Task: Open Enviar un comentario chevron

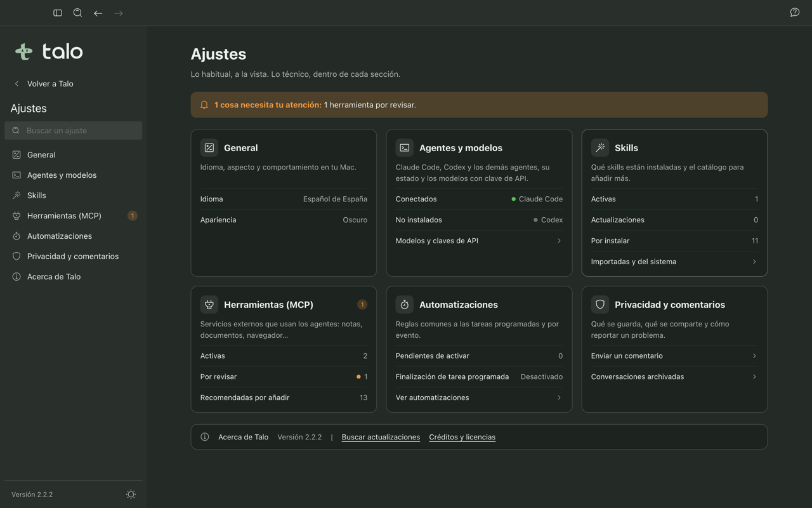Action: coord(754,356)
